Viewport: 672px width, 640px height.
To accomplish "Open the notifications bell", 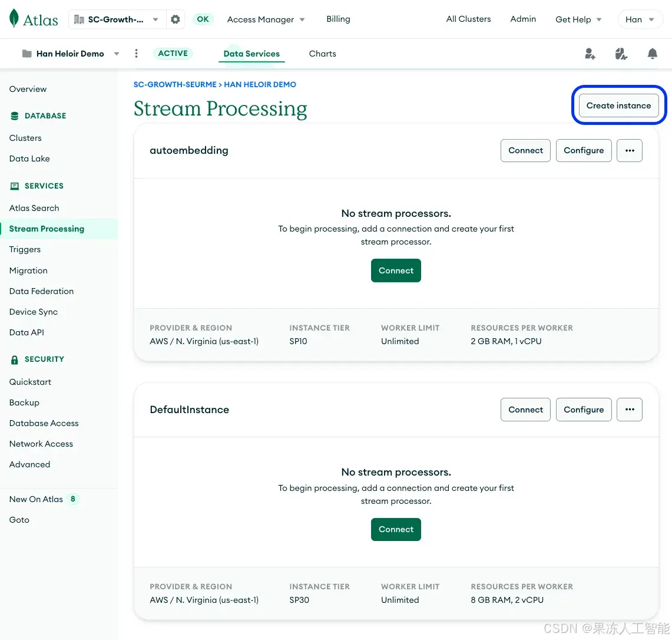I will tap(653, 54).
